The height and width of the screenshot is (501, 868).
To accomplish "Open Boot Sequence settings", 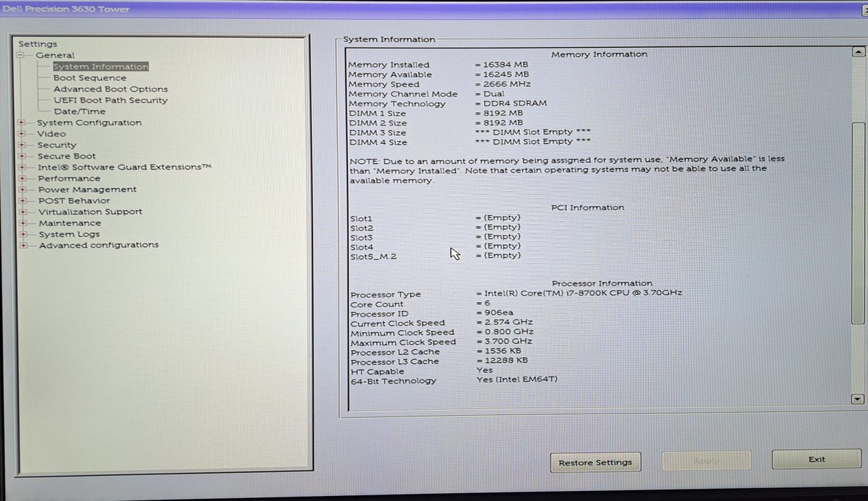I will pos(90,78).
